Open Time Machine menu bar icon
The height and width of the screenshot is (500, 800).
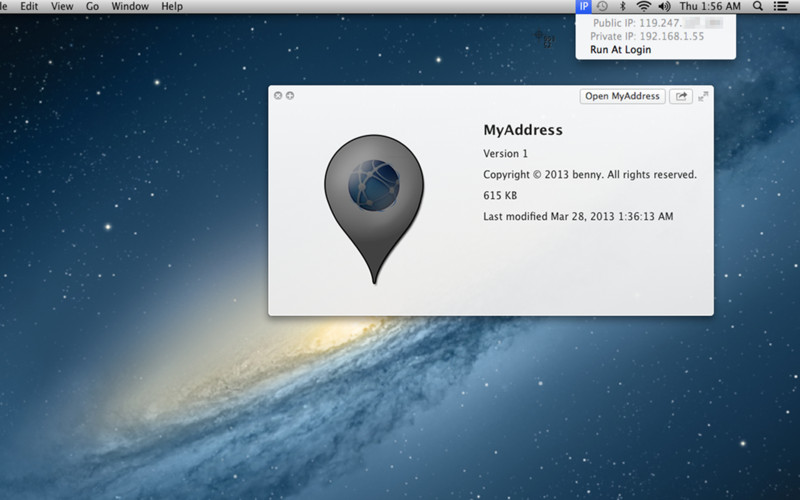602,7
